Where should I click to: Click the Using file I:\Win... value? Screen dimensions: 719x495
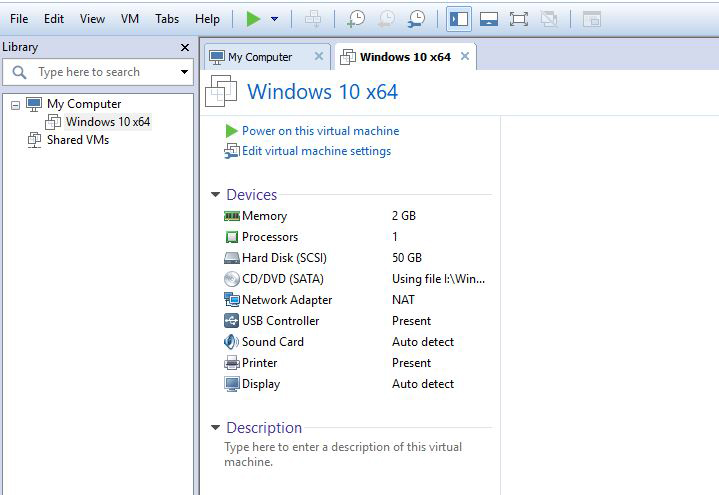[438, 279]
